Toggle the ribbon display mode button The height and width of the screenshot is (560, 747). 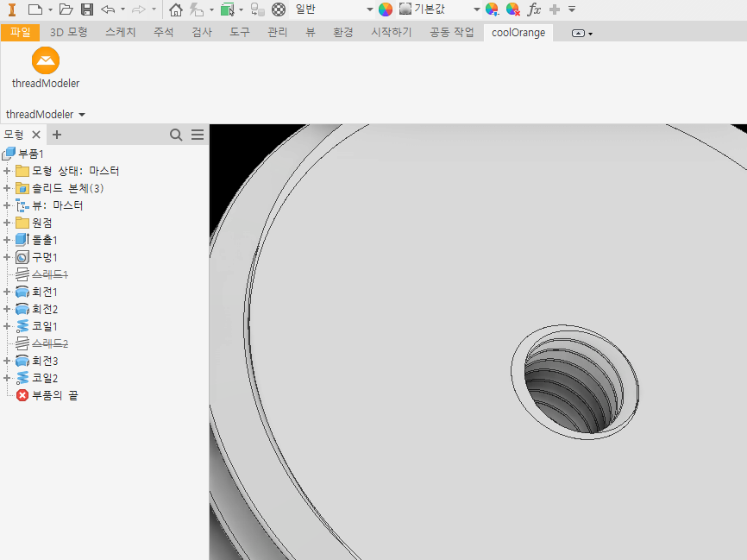(x=578, y=33)
